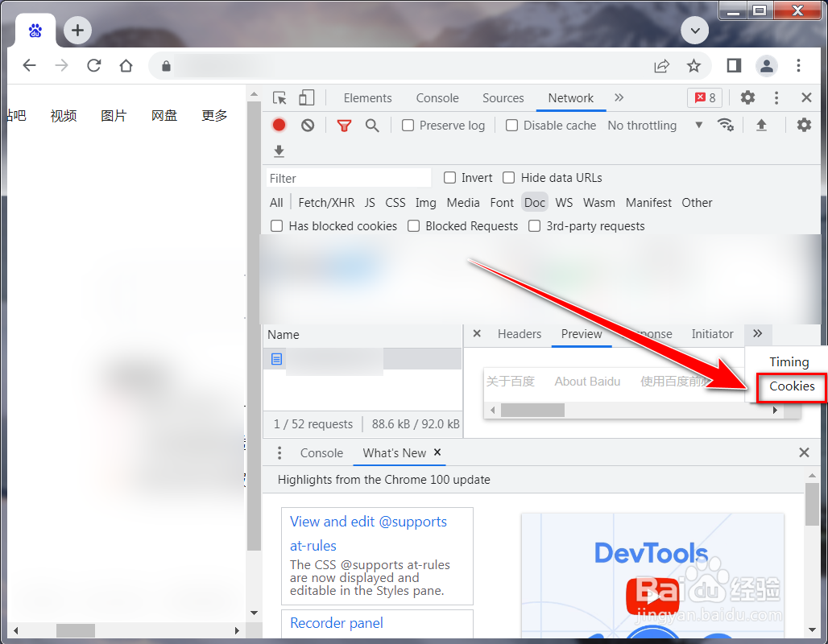Filter by CSS requests

coord(395,203)
